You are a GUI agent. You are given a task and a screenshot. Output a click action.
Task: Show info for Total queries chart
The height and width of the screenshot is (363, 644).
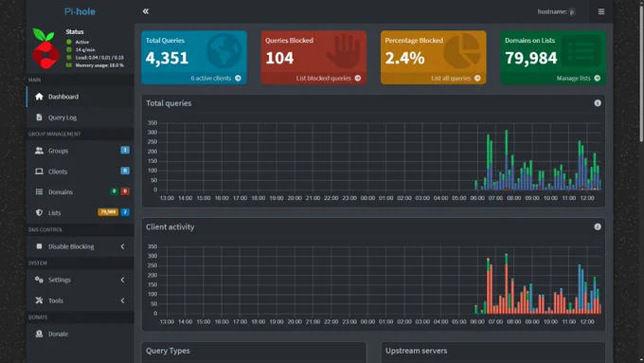(x=598, y=103)
